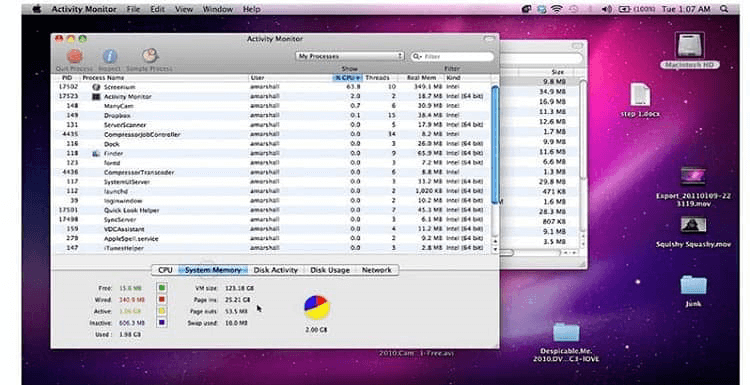Select the SystemUIServer process row
Screen dimensions: 750x385
(x=272, y=182)
